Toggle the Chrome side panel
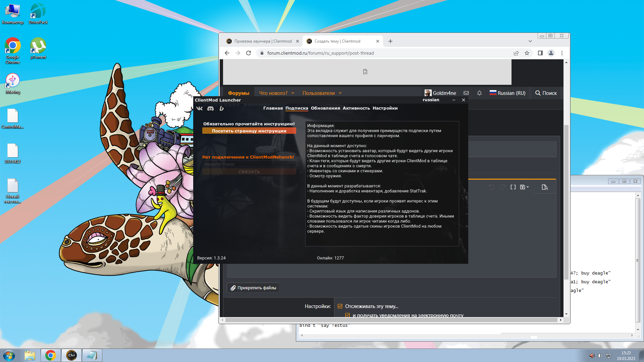 (540, 53)
